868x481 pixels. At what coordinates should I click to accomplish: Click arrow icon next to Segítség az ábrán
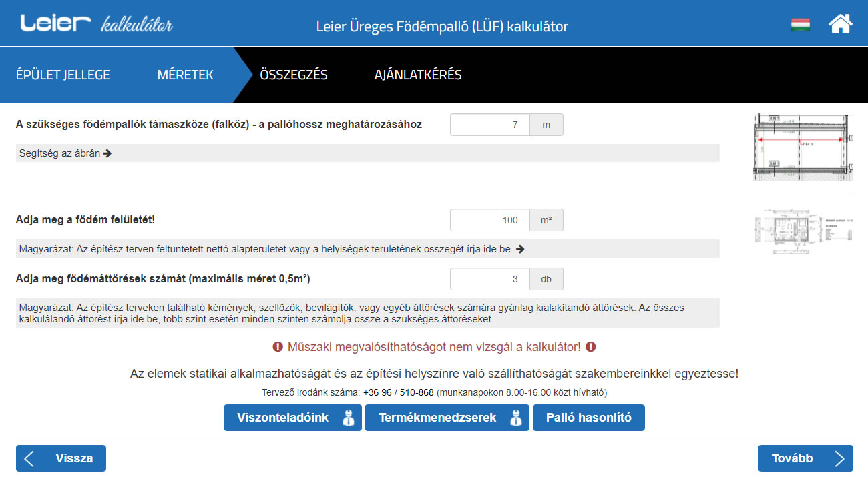click(107, 153)
